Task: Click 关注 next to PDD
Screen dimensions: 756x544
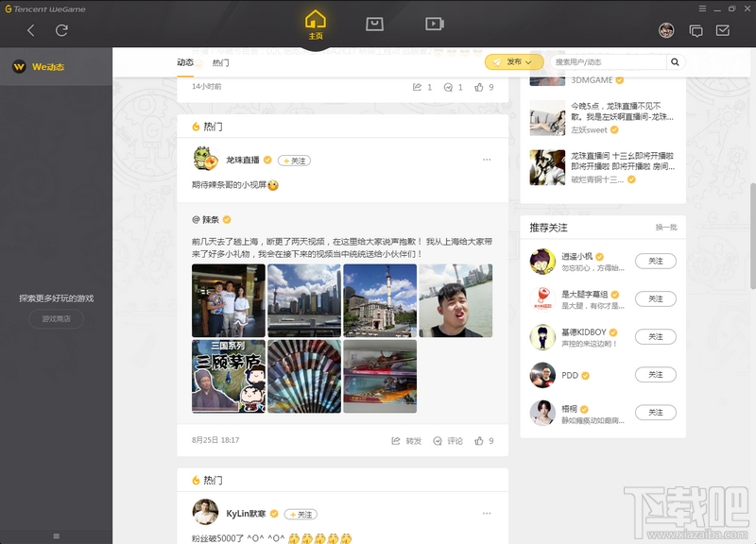Action: (655, 374)
